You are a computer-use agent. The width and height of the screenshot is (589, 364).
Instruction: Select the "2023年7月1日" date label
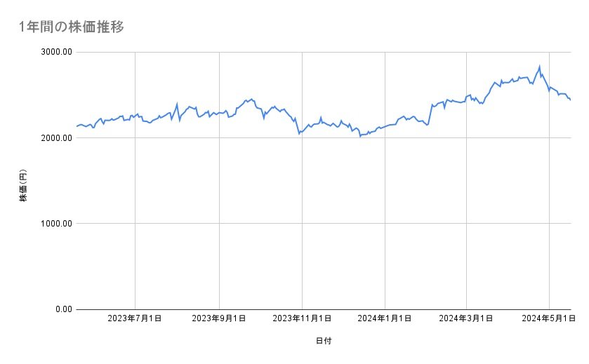click(x=135, y=319)
